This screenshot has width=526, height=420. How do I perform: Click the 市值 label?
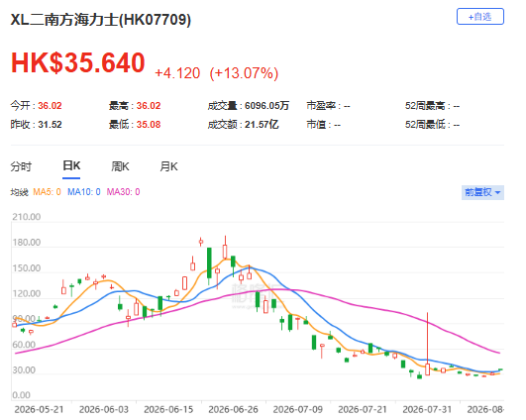316,125
